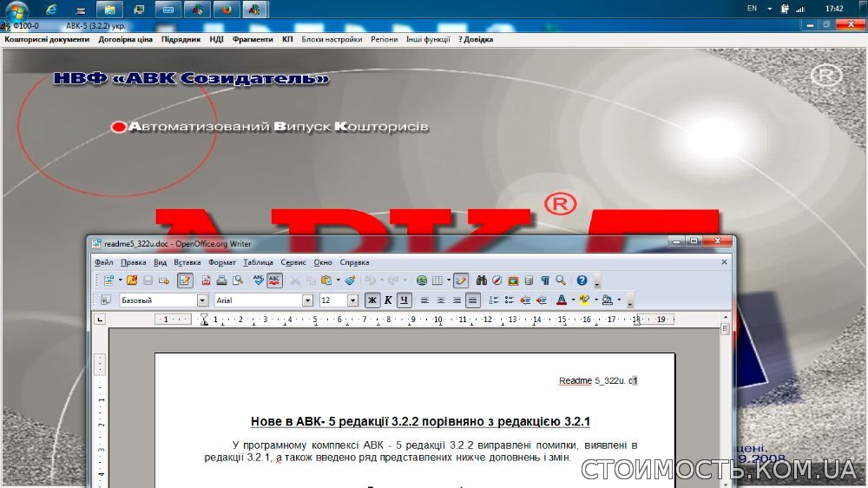Run Spelling and Grammar check icon
Image resolution: width=868 pixels, height=488 pixels.
259,280
